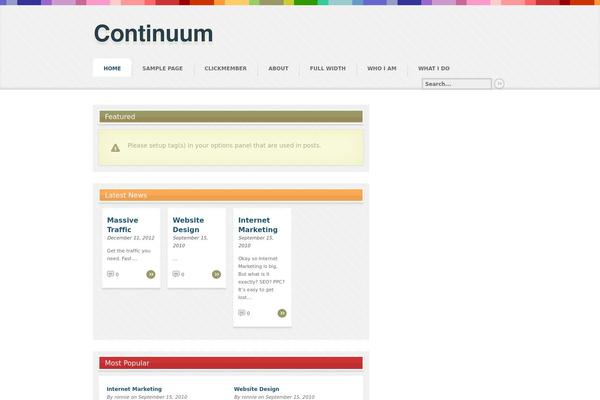600x400 pixels.
Task: Click 'Please setup tag(s)' notice text
Action: pyautogui.click(x=224, y=145)
